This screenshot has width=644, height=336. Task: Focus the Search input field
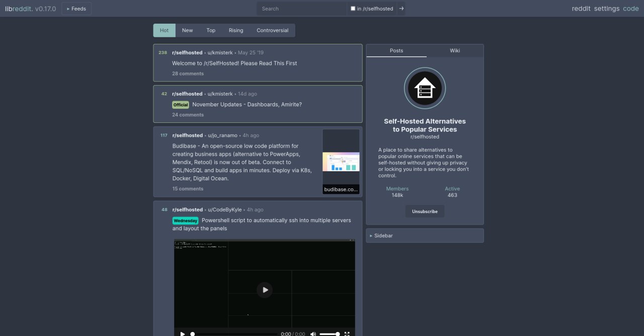pyautogui.click(x=302, y=9)
